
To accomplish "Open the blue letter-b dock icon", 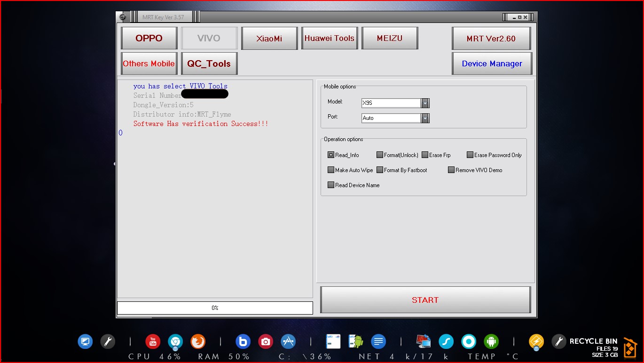I will coord(243,341).
